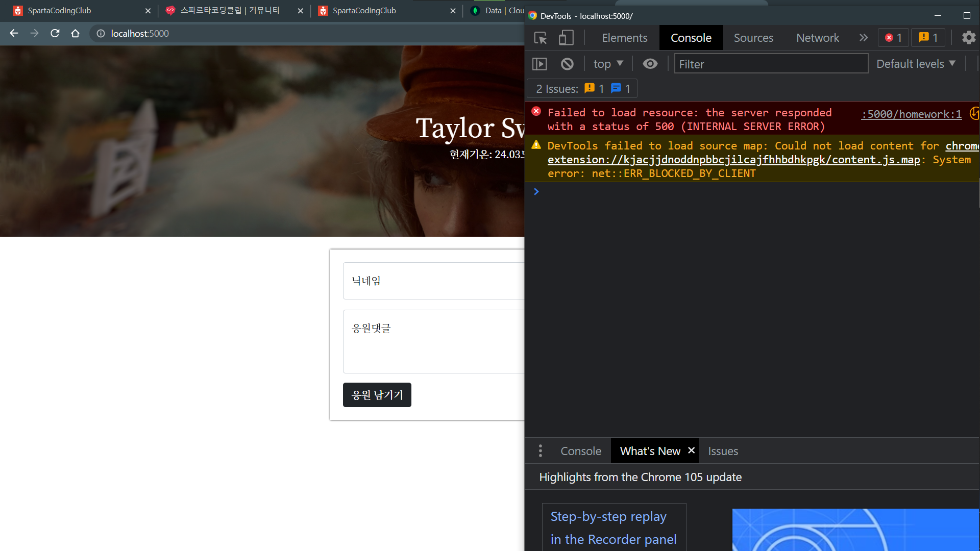Open the top JavaScript context dropdown

click(x=608, y=64)
